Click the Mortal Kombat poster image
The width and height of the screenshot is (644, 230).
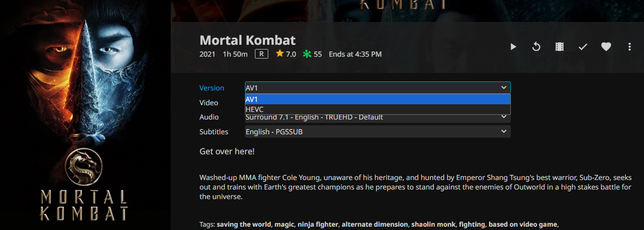point(85,115)
